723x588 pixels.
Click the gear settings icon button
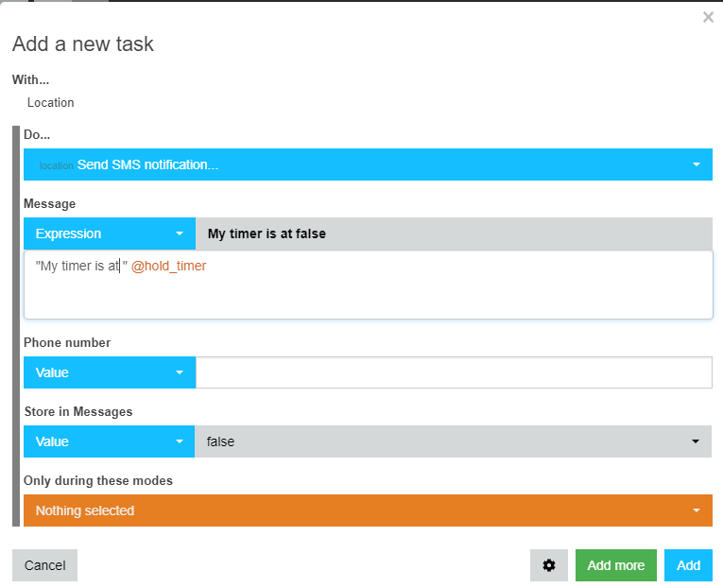coord(549,565)
